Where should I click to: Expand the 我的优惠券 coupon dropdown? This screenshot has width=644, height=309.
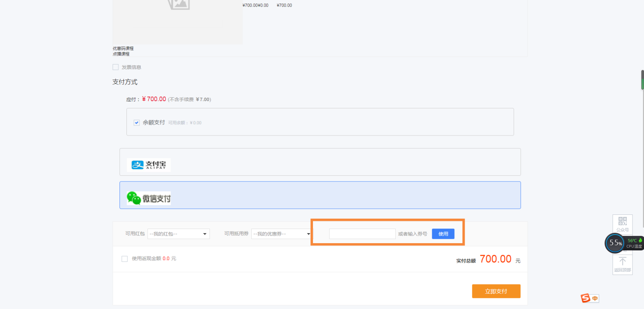coord(282,234)
